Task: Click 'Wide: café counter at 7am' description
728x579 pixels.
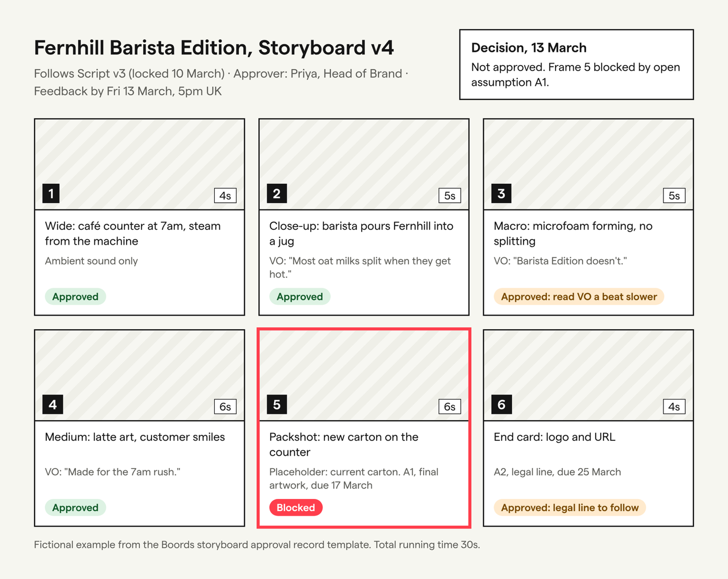Action: coord(133,233)
